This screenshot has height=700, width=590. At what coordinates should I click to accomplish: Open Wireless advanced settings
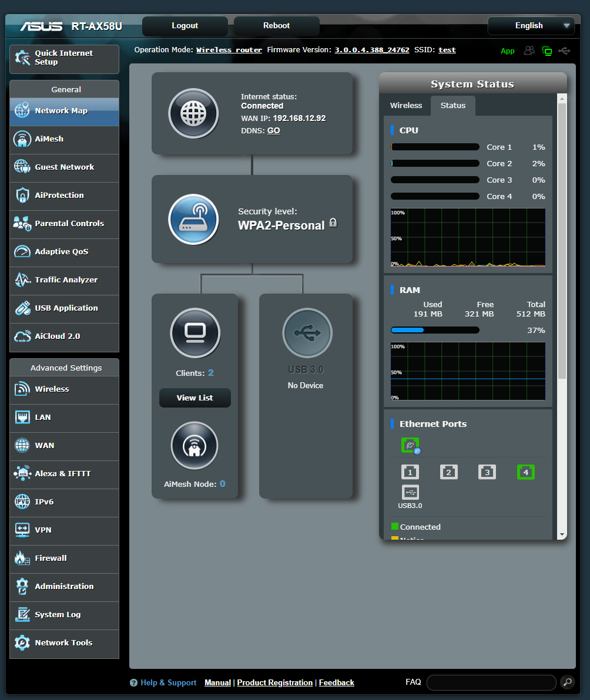(x=64, y=389)
